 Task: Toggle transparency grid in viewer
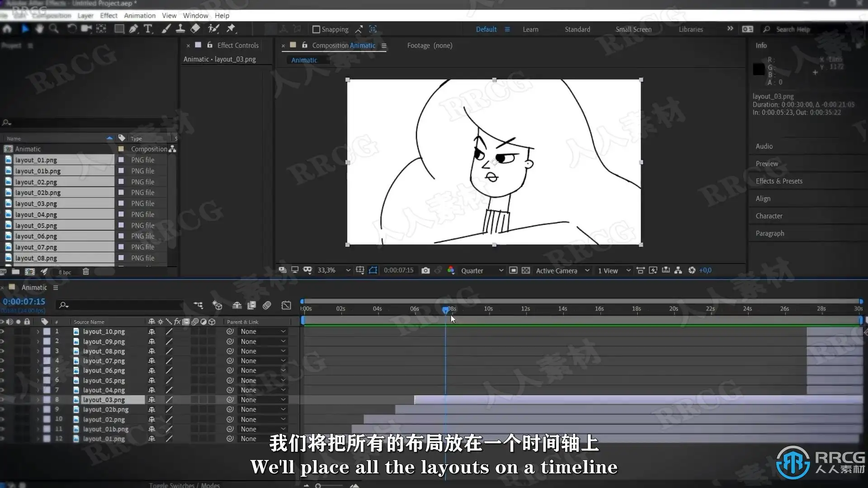click(x=526, y=270)
